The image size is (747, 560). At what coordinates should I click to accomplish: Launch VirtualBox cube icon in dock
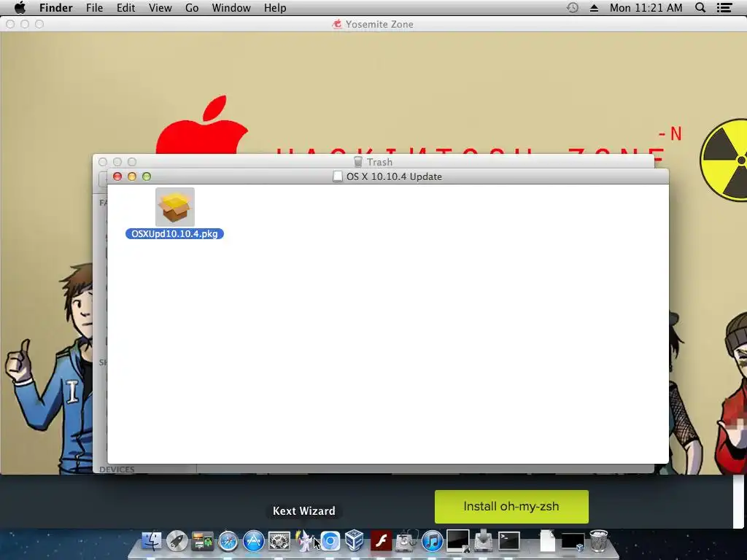tap(355, 542)
